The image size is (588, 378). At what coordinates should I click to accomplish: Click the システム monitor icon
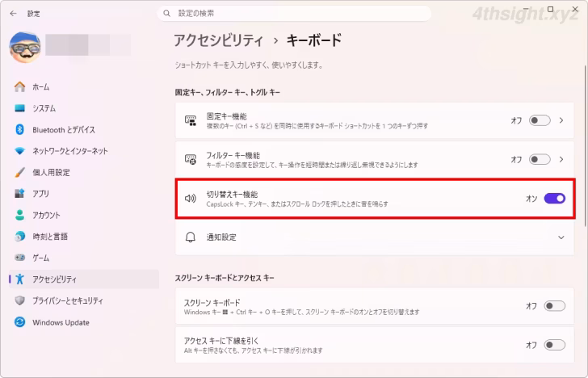pyautogui.click(x=19, y=108)
